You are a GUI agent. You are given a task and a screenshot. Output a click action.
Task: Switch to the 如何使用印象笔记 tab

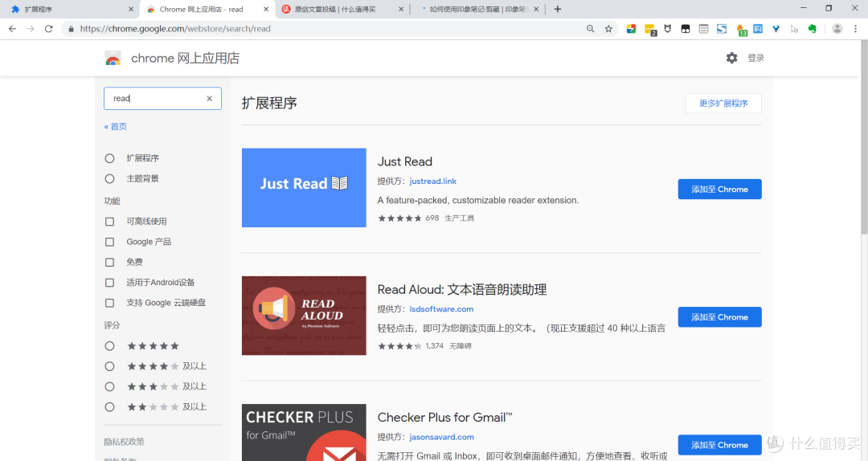coord(479,10)
